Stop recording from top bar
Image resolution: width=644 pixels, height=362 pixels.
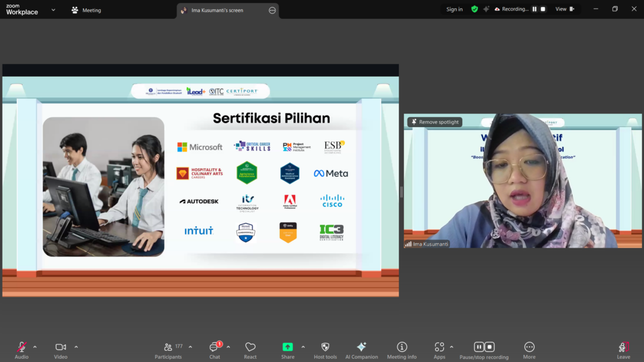543,9
